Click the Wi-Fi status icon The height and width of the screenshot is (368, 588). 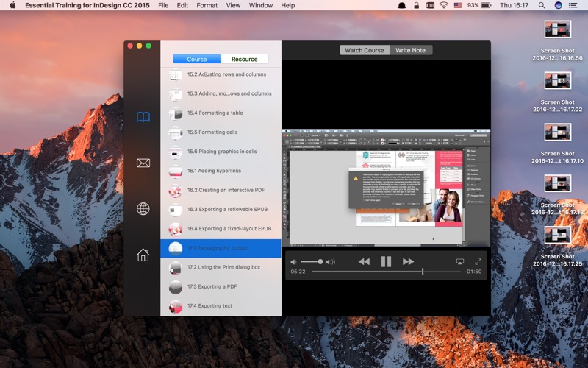click(444, 5)
